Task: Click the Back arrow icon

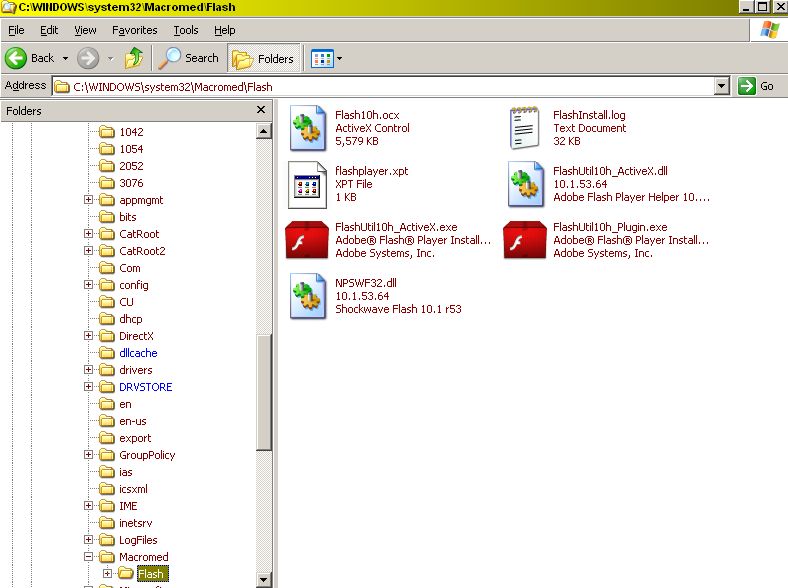Action: tap(16, 58)
